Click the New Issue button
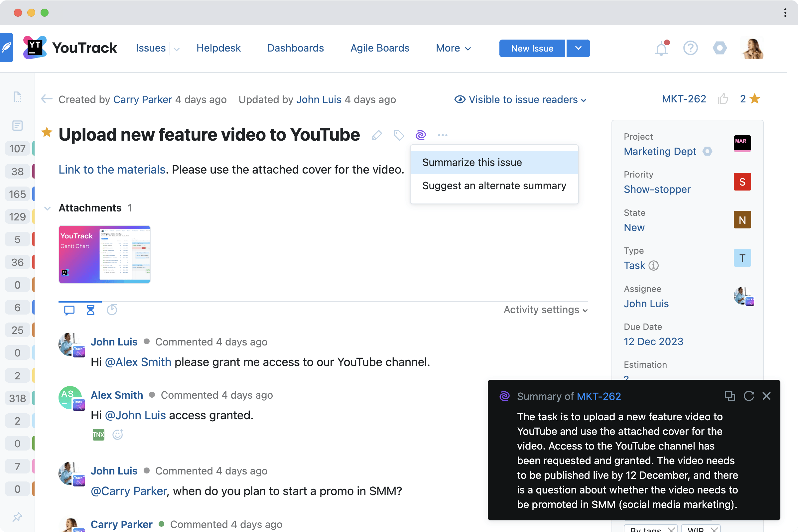Viewport: 798px width, 532px height. click(532, 48)
